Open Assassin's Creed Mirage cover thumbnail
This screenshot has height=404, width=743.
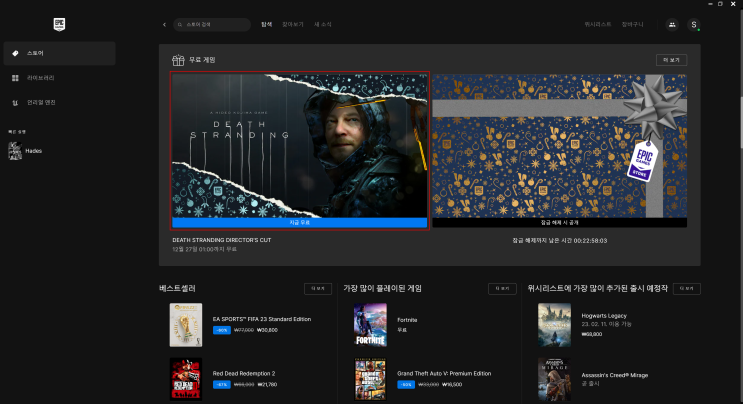pos(554,379)
